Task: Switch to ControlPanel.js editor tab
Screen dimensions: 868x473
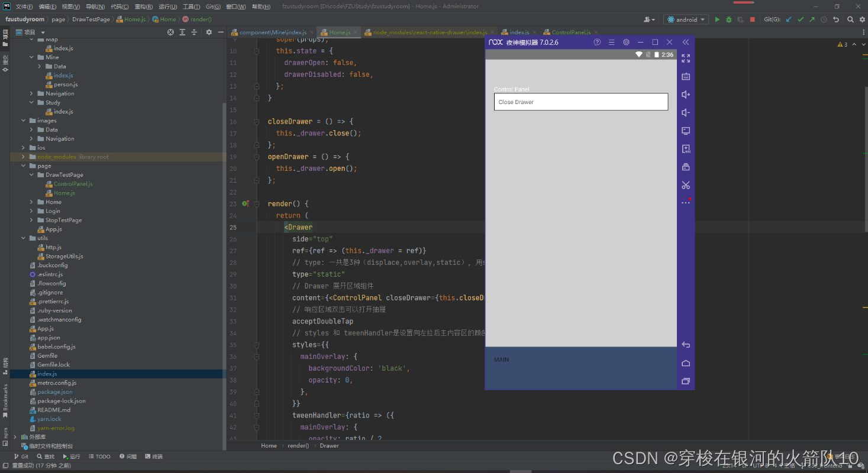Action: coord(571,32)
